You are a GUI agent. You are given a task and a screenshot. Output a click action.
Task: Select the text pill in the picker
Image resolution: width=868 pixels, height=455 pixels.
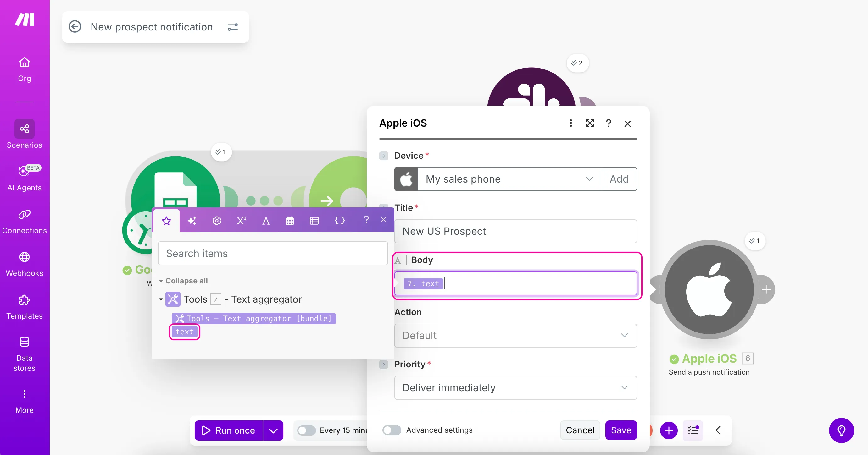pyautogui.click(x=184, y=332)
